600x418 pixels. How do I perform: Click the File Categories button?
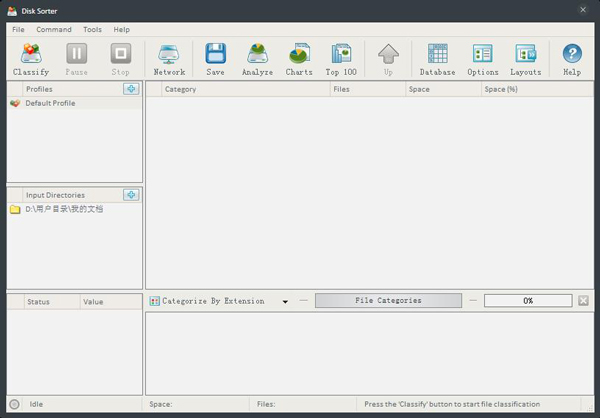click(388, 301)
